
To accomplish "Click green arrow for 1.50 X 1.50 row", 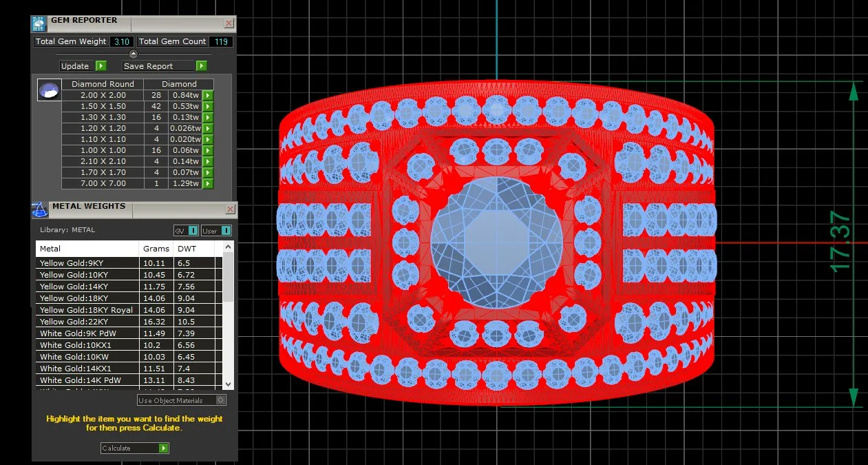I will point(208,106).
